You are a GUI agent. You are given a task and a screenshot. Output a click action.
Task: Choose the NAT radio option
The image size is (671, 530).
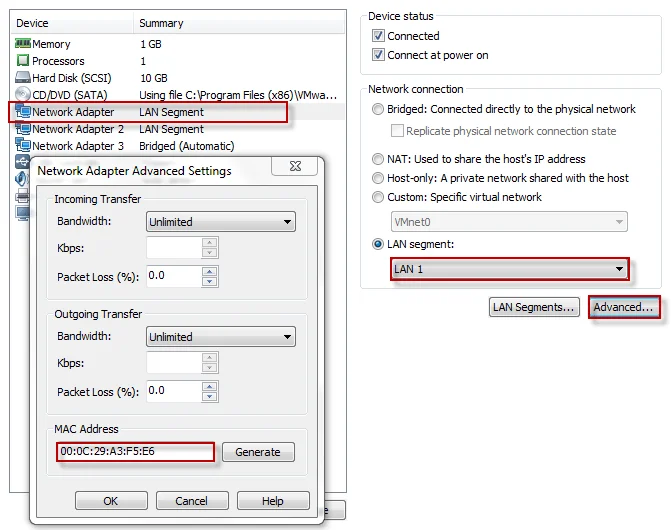pyautogui.click(x=377, y=159)
